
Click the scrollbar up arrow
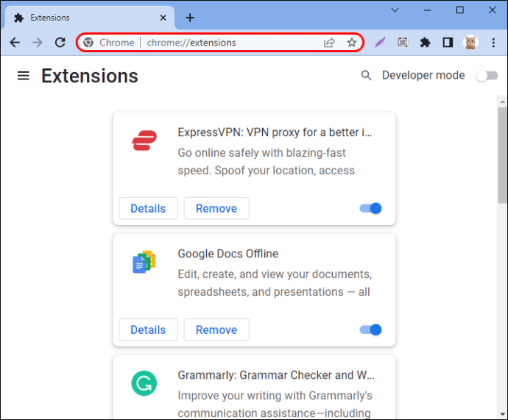point(503,102)
